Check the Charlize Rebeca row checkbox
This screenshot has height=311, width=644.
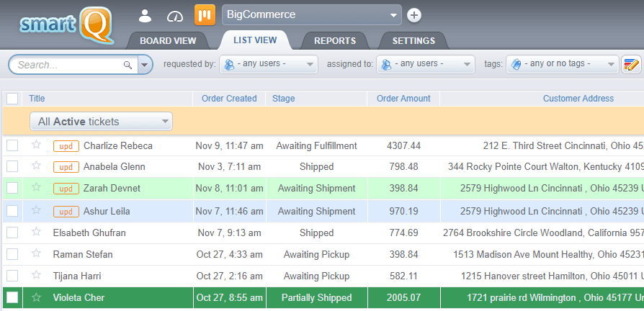pyautogui.click(x=12, y=145)
